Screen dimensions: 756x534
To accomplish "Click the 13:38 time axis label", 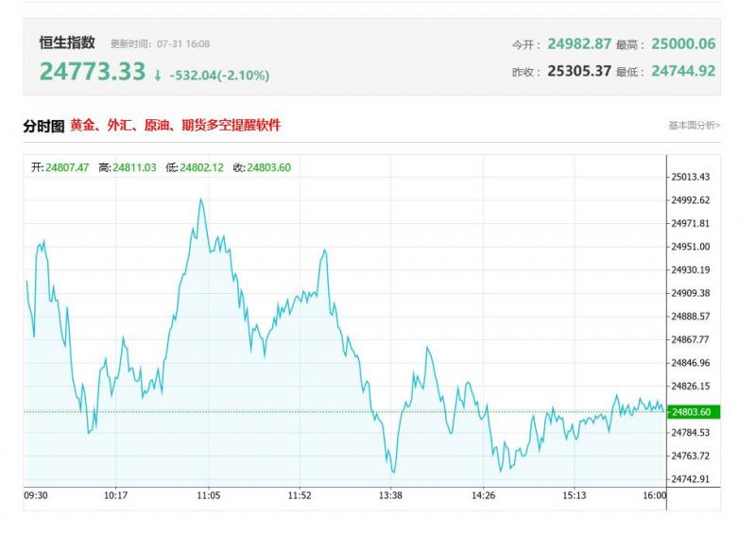I will point(390,495).
